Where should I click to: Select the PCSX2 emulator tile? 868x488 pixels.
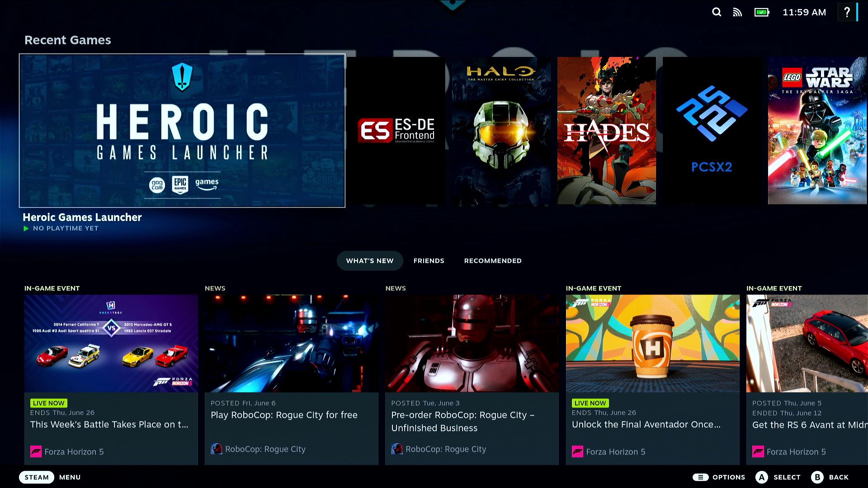tap(712, 131)
